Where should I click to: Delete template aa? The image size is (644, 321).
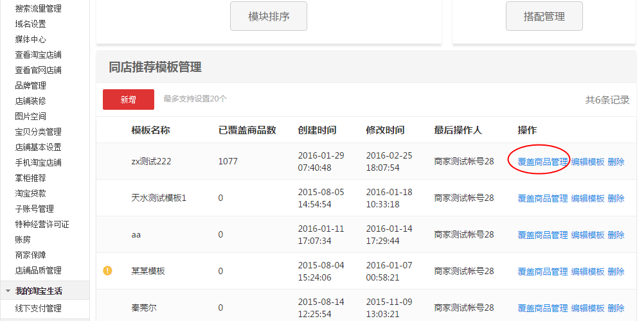616,235
